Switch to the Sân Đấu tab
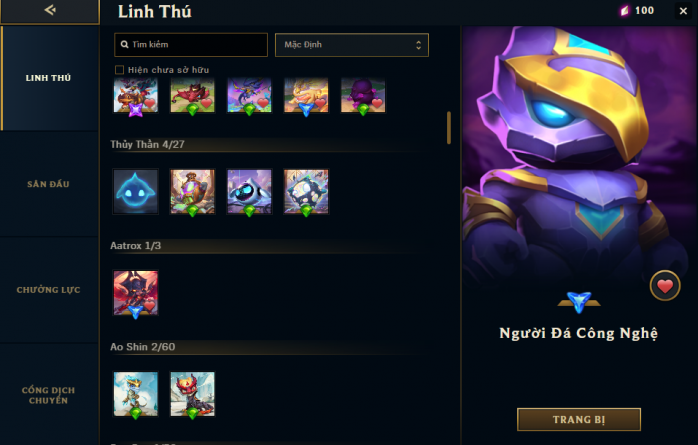 click(x=49, y=184)
